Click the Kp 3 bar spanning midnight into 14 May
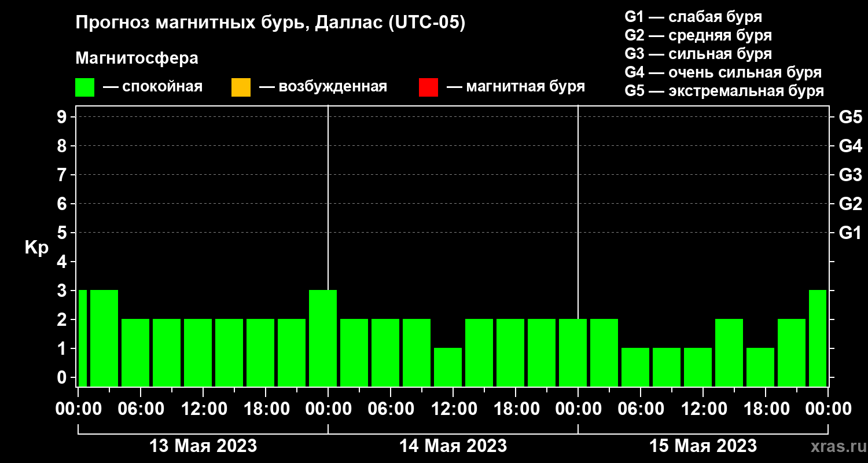Viewport: 868px width, 463px height. [323, 338]
